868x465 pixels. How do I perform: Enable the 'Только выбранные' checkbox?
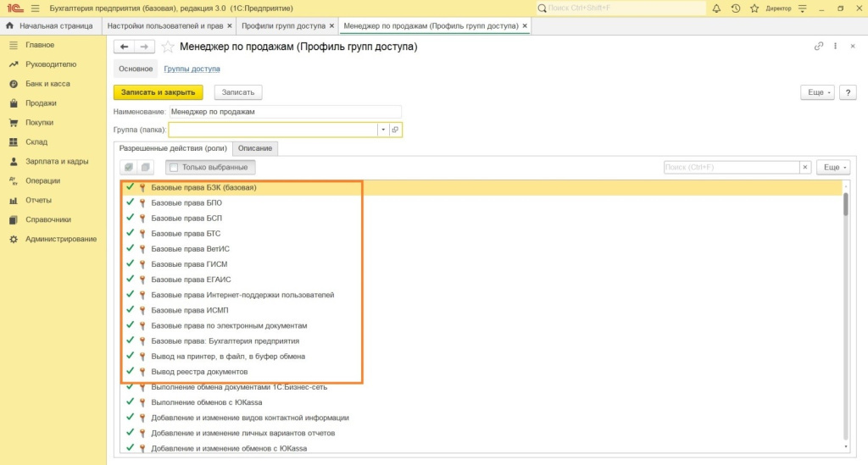174,168
